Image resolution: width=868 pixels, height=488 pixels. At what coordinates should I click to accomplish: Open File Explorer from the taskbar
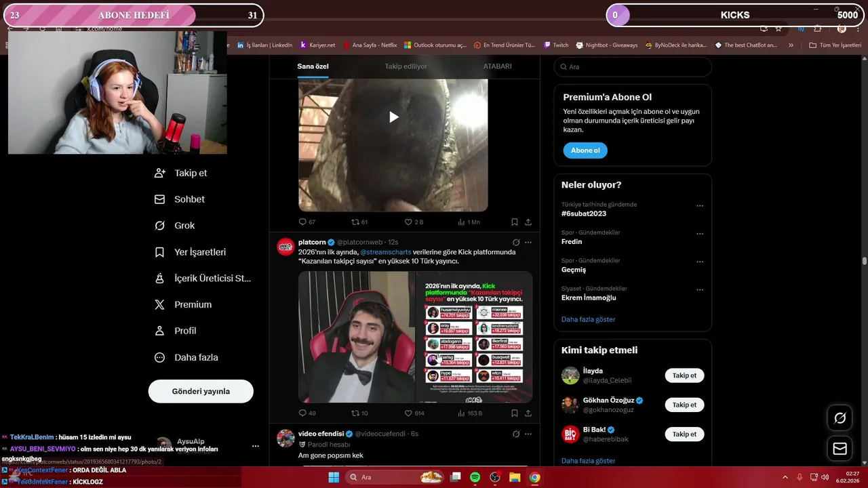(x=515, y=477)
